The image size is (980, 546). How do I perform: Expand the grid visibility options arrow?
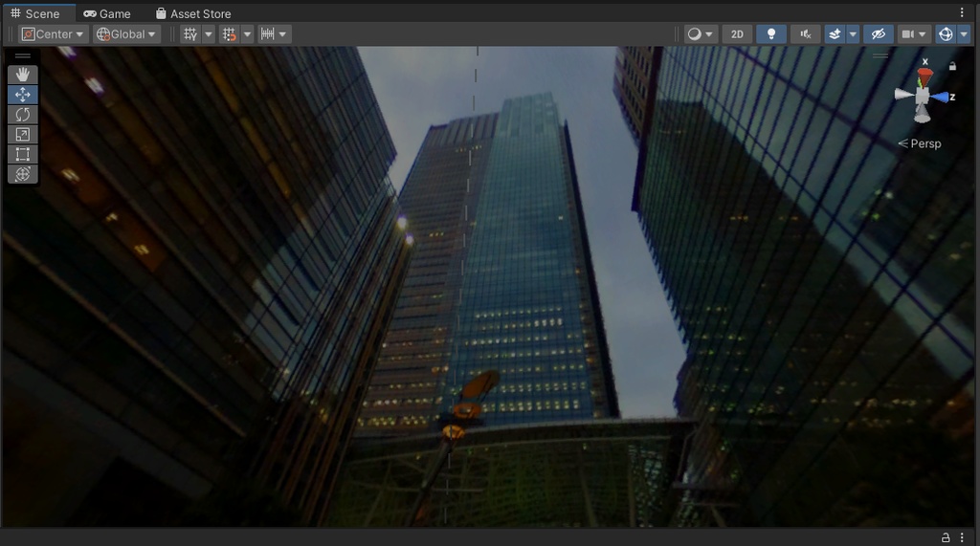pos(209,34)
